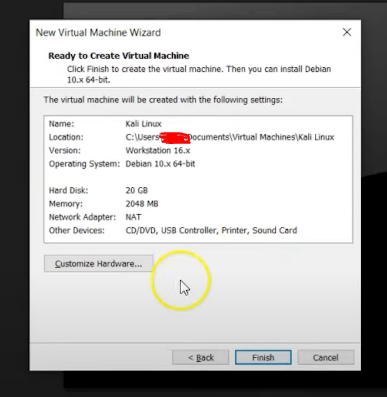
Task: Select the 'Kali Linux' name value
Action: [143, 124]
